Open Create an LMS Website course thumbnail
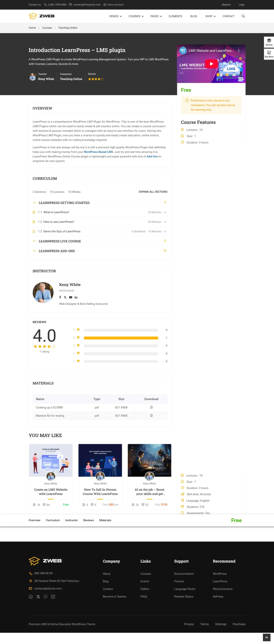 point(51,460)
